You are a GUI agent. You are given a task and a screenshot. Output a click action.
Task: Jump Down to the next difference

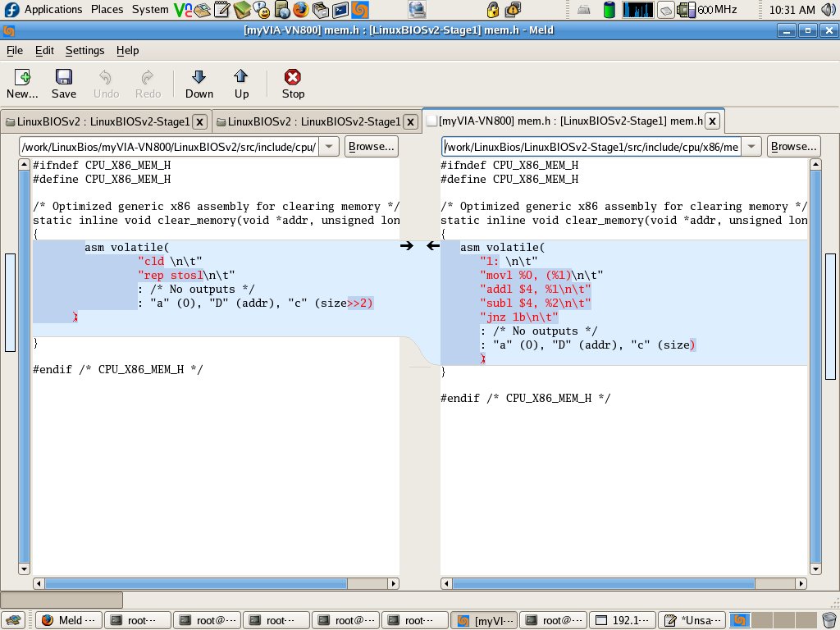click(199, 84)
